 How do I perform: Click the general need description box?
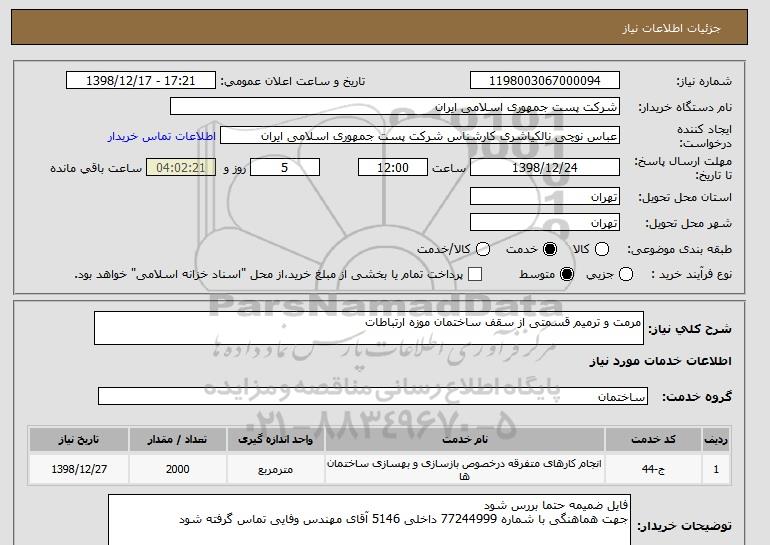tap(369, 328)
